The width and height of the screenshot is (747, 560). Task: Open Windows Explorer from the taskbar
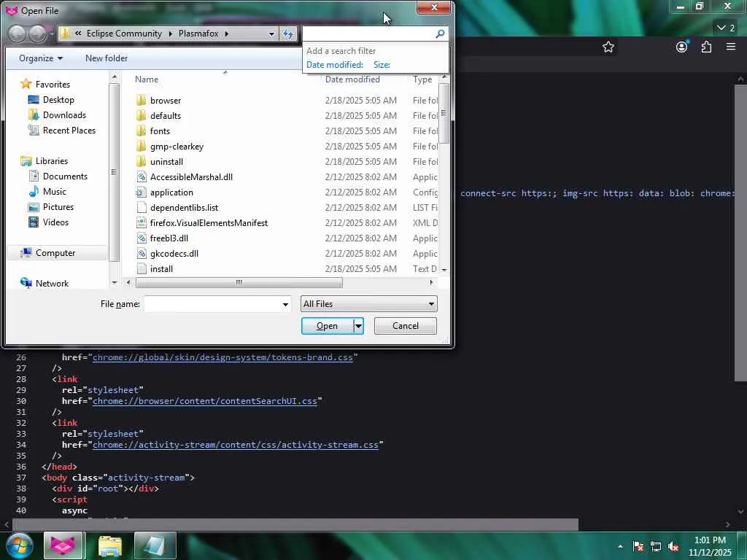coord(110,546)
